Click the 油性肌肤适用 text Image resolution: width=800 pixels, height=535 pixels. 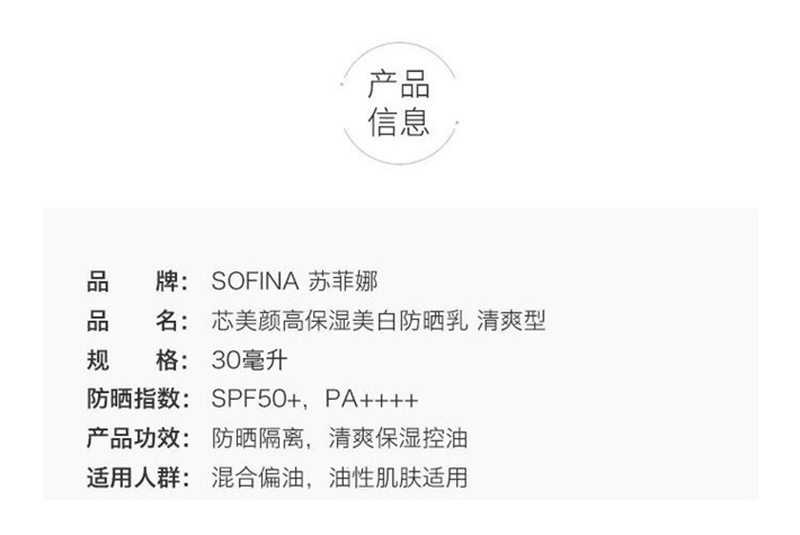tap(398, 477)
